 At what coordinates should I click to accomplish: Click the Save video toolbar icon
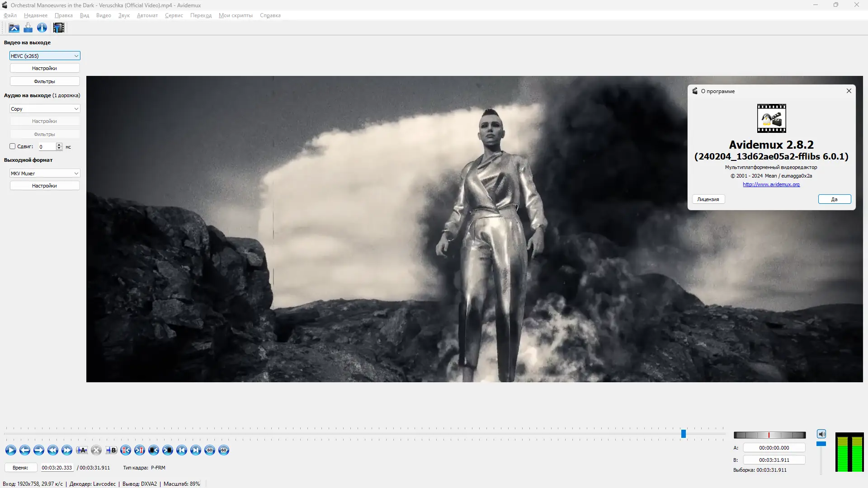coord(28,28)
